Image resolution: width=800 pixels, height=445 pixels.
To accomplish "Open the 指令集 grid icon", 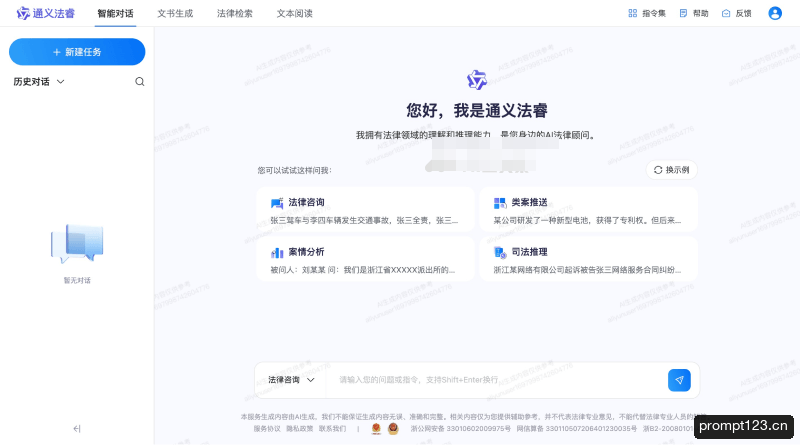I will [633, 13].
